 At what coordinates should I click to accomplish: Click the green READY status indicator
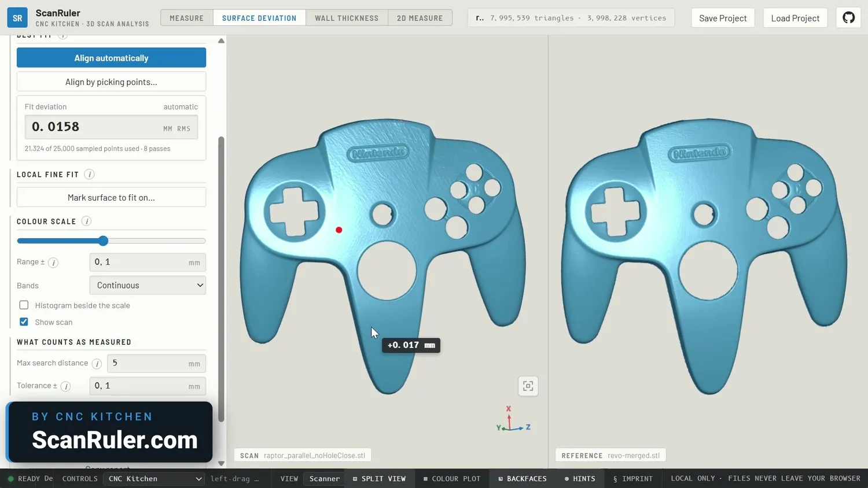click(10, 479)
